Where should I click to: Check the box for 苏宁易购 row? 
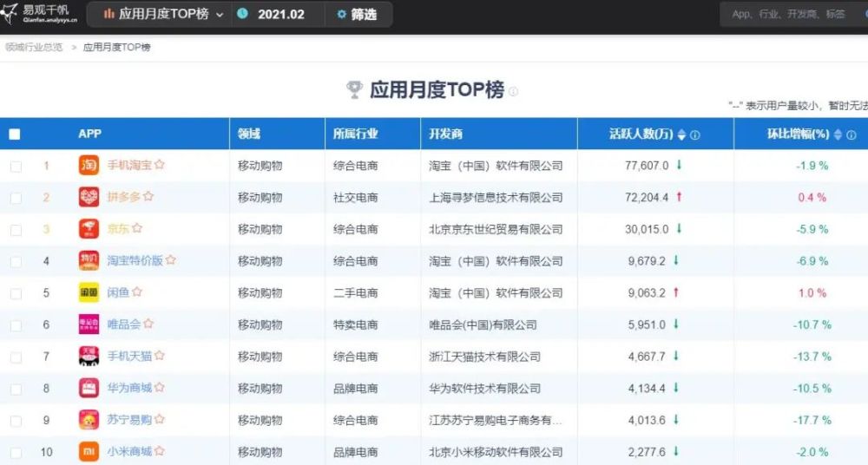tap(16, 421)
